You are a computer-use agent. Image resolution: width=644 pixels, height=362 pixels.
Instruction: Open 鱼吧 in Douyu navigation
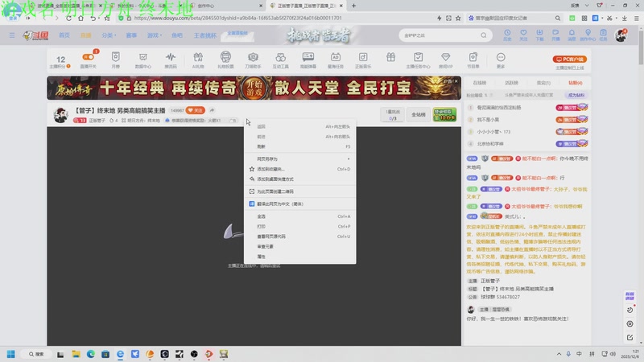coord(177,35)
